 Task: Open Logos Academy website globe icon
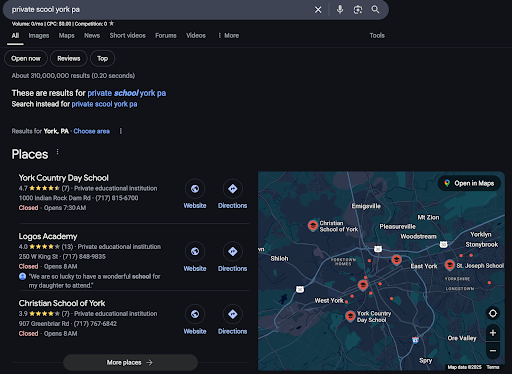coord(195,251)
